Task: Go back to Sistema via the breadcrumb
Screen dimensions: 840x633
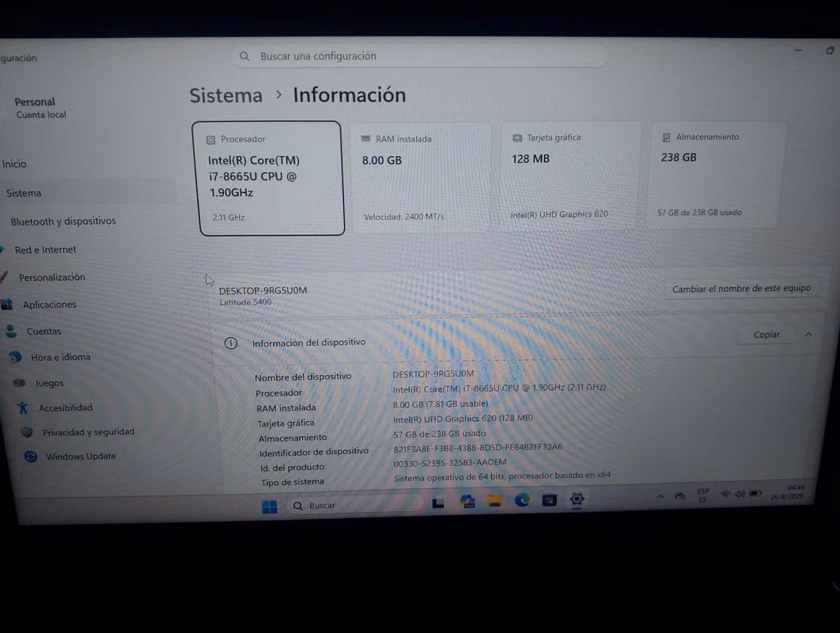Action: point(226,96)
